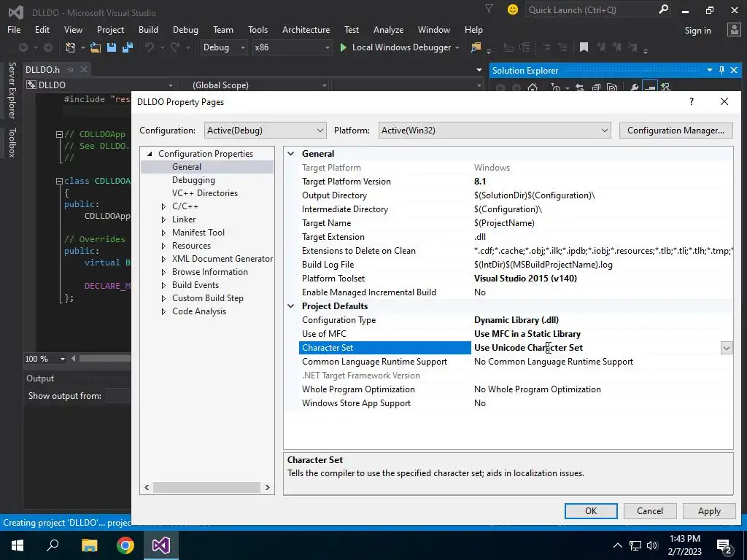Collapse the Configuration Properties tree node

[x=150, y=154]
